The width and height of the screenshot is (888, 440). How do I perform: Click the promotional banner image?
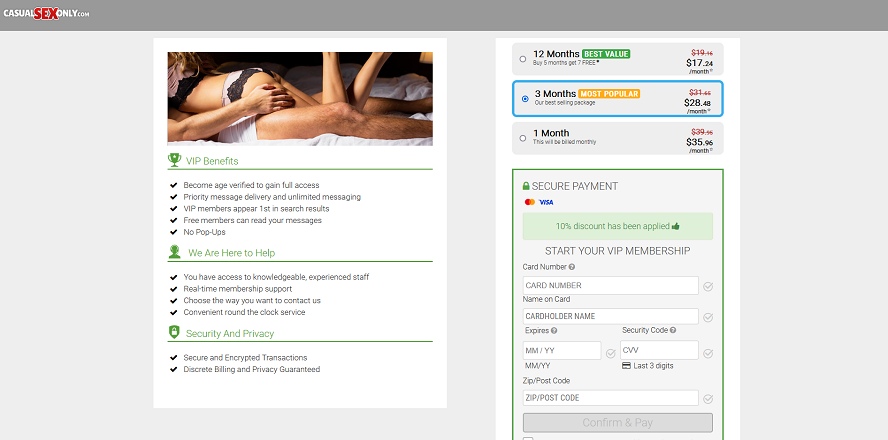300,99
